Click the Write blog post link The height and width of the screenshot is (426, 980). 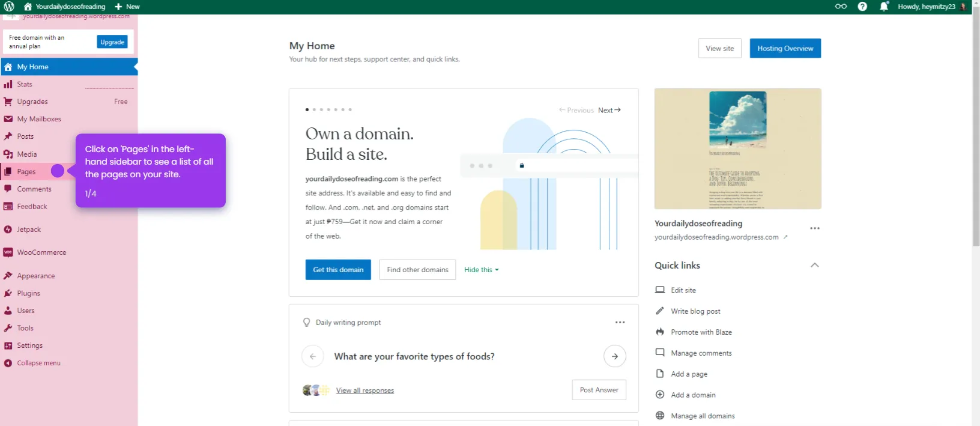(x=695, y=311)
